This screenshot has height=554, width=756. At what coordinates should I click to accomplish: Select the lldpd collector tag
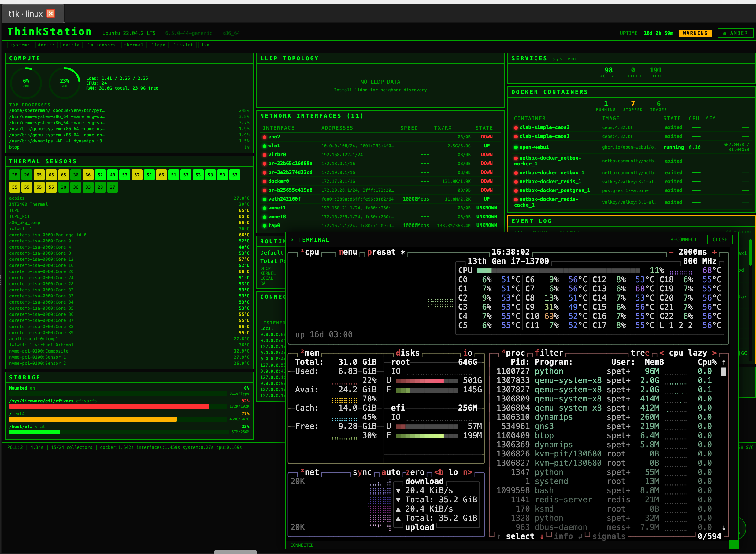coord(159,45)
